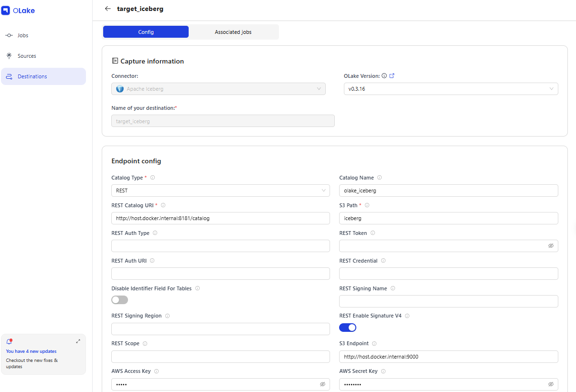The image size is (576, 392).
Task: Go to Jobs in the sidebar
Action: click(23, 35)
